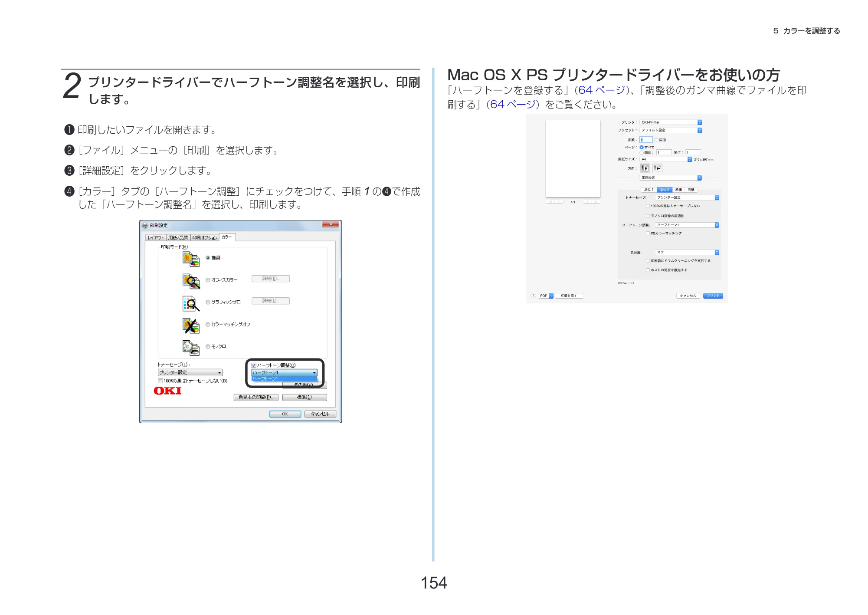The image size is (868, 615).
Task: Switch to the 用紙/品質 tab
Action: (178, 237)
